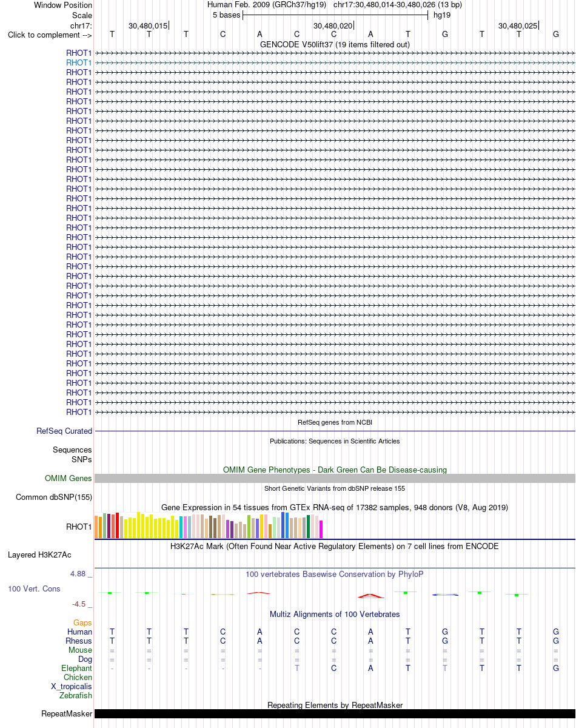Click the teal GTEx tissue bar

pyautogui.click(x=181, y=527)
